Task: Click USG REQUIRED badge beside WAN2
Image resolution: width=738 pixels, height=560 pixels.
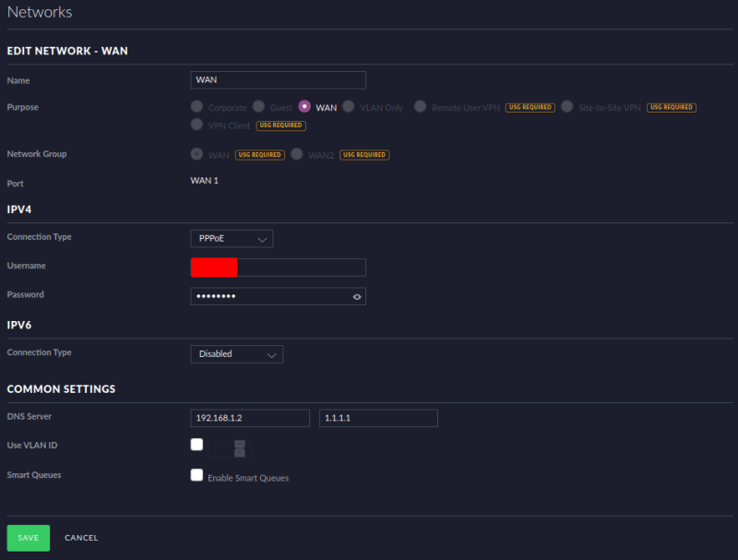Action: click(364, 155)
